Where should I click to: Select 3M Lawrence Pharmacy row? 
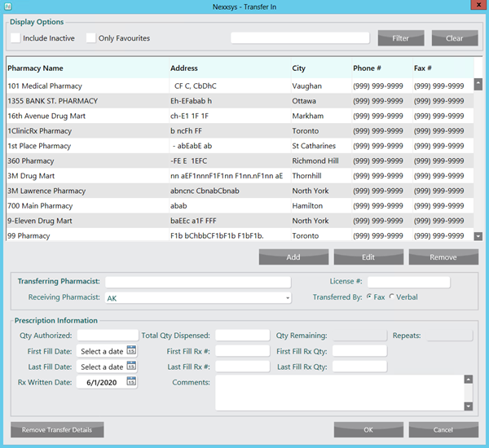(x=240, y=191)
